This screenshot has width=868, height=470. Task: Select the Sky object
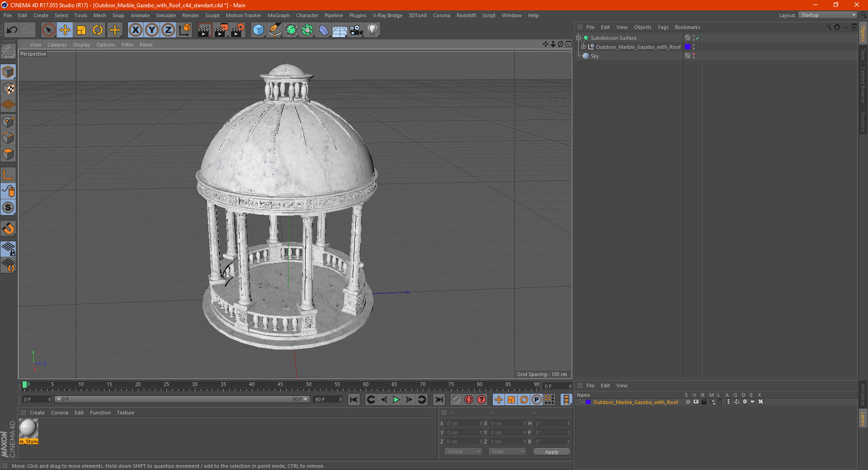point(594,56)
